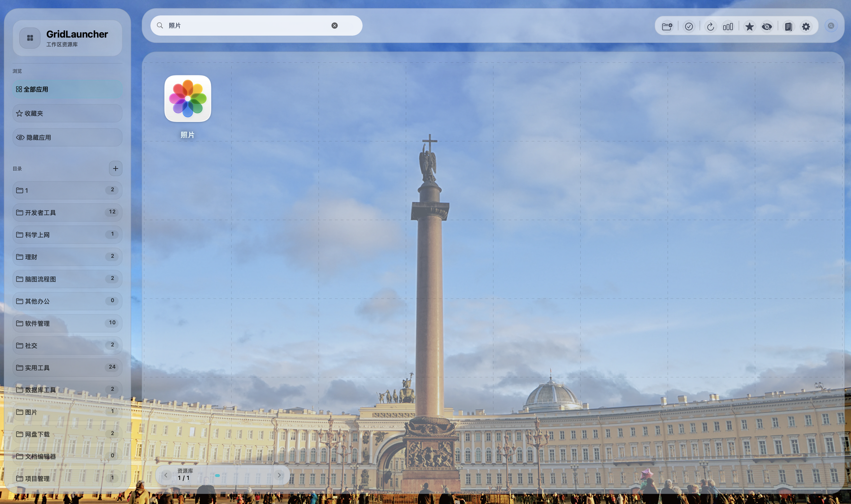
Task: Open the 项目管理 folder
Action: tap(67, 478)
